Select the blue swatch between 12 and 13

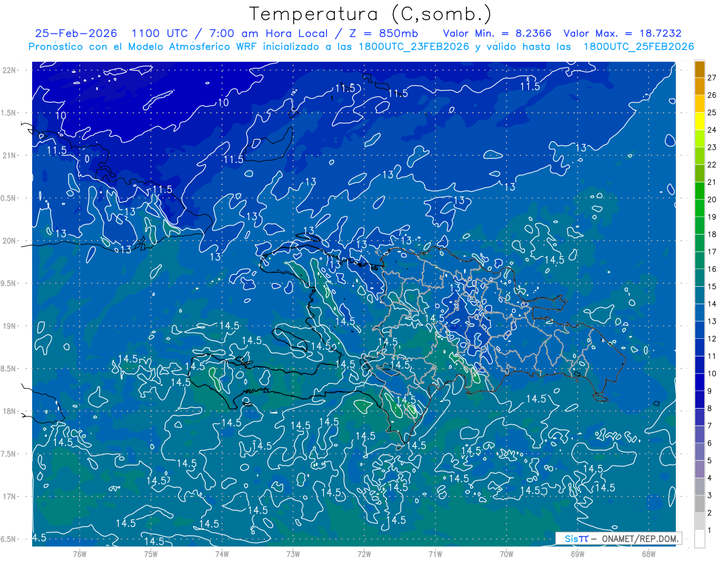click(699, 330)
